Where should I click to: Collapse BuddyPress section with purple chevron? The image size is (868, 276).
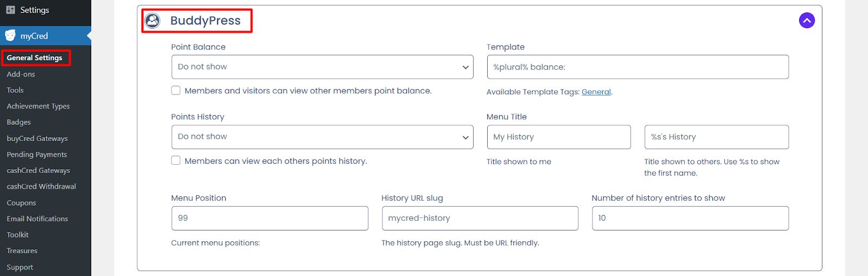pos(807,21)
